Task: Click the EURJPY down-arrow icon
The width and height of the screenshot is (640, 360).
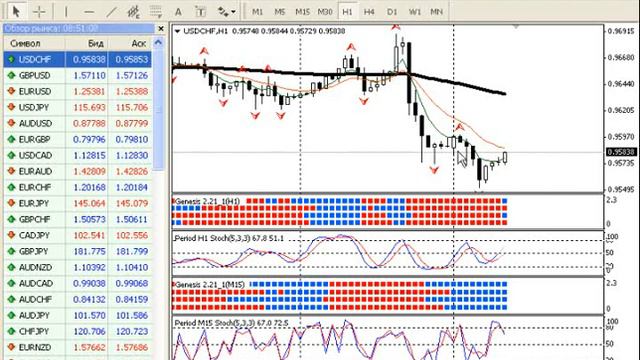Action: [11, 203]
